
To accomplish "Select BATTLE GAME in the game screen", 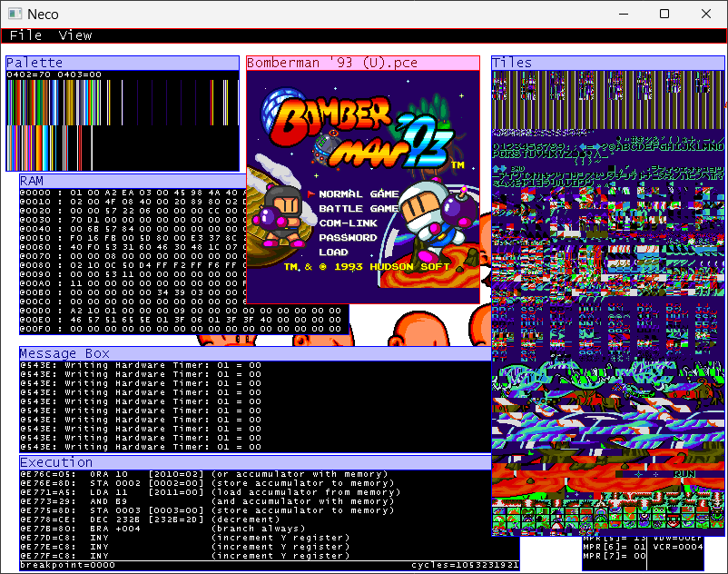I will (359, 209).
